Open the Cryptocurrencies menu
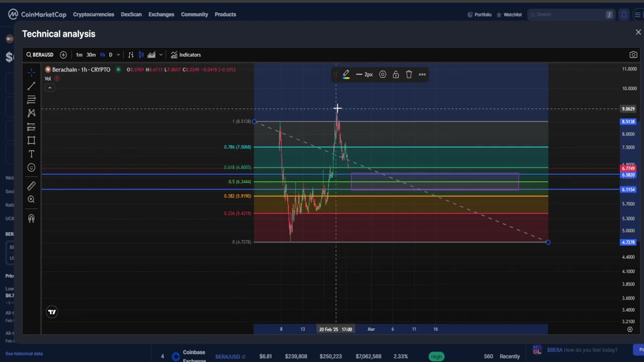The image size is (644, 362). pyautogui.click(x=94, y=15)
